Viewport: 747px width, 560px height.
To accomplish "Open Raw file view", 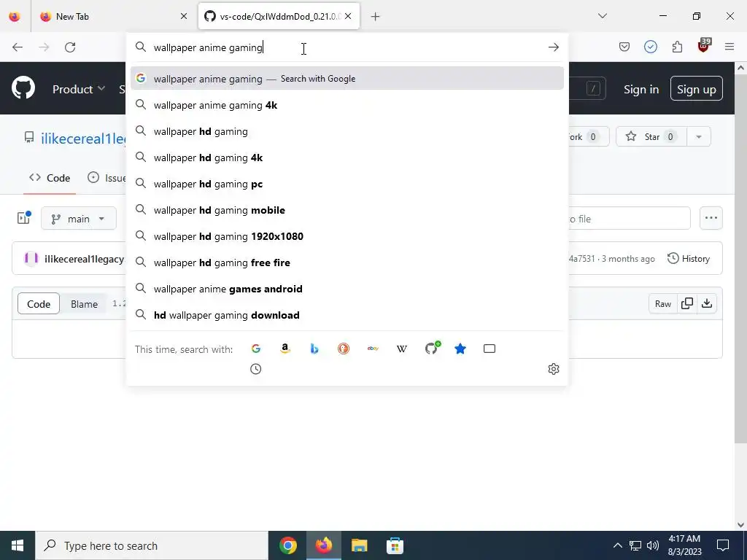I will pyautogui.click(x=662, y=304).
